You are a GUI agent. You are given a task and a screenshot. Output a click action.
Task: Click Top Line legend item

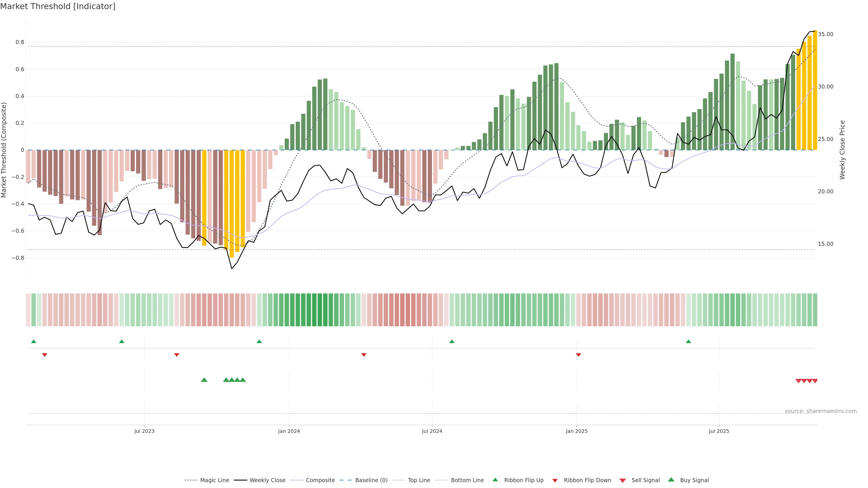pyautogui.click(x=419, y=480)
